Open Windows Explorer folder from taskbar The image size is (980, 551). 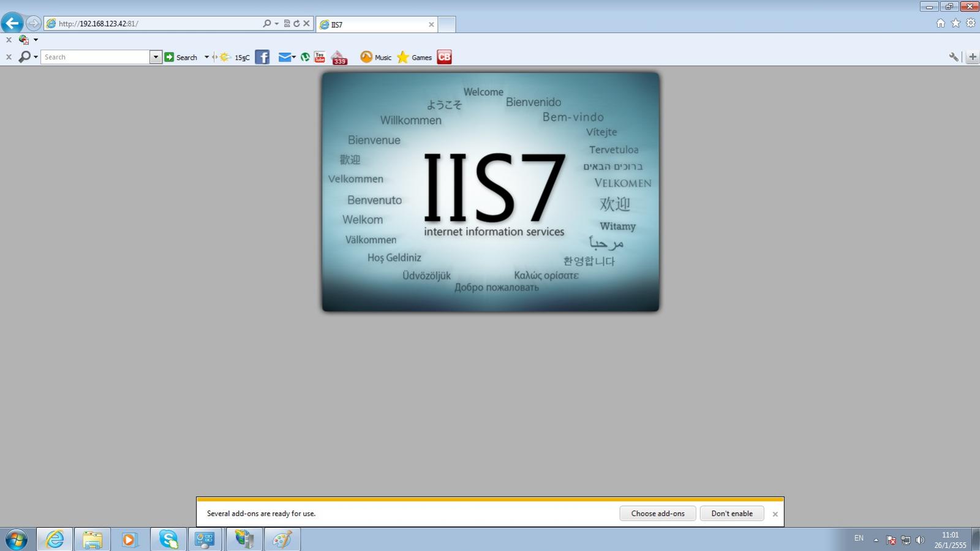tap(92, 539)
